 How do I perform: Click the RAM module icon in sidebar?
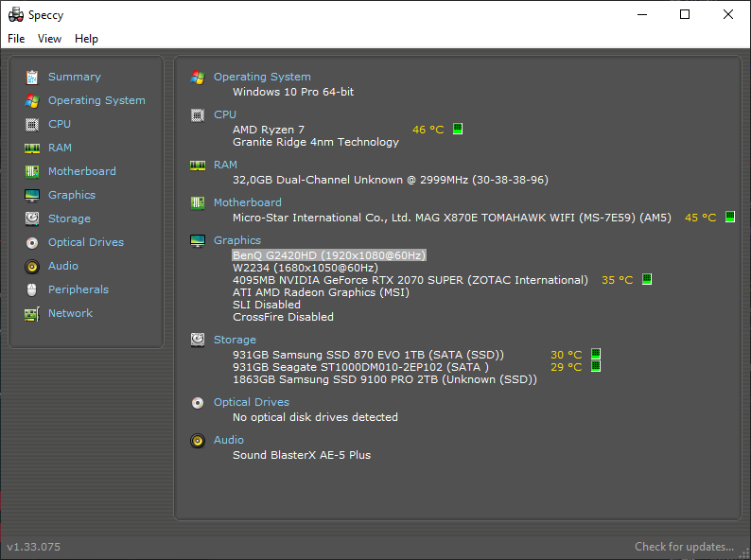click(x=32, y=148)
